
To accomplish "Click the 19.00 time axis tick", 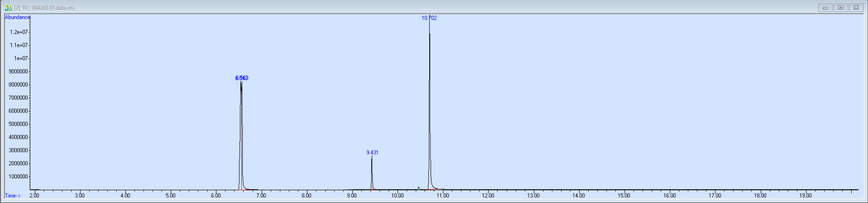I will coord(805,196).
